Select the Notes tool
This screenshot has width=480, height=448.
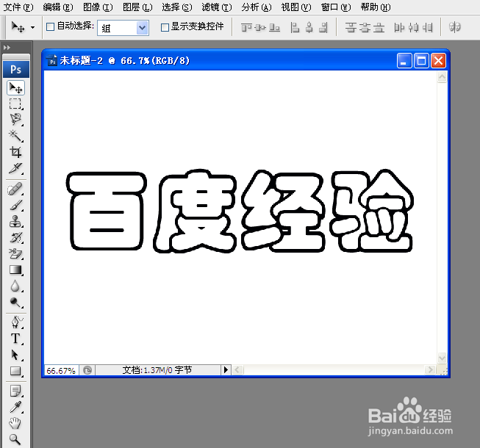click(x=15, y=391)
